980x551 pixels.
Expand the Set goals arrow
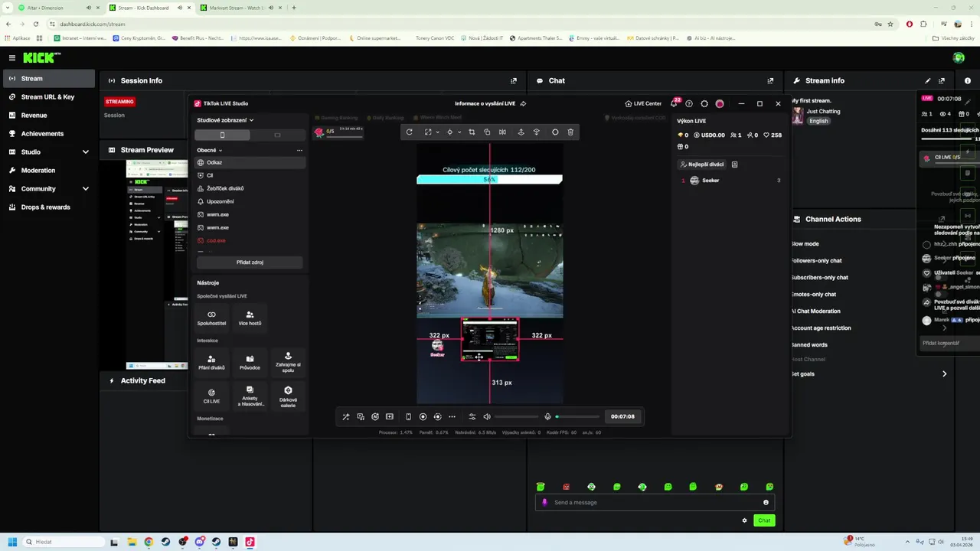[944, 374]
